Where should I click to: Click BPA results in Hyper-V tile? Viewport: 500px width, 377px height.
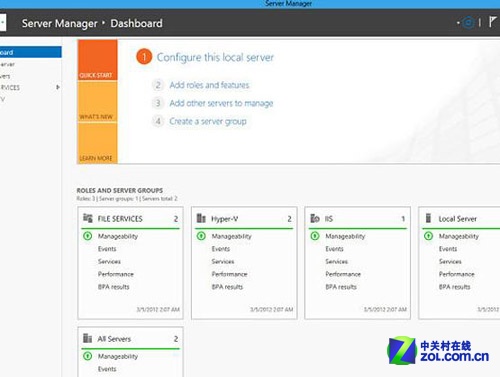[227, 287]
